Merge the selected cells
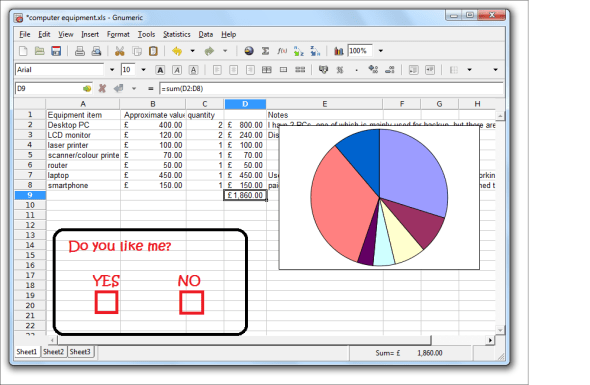 tap(283, 70)
